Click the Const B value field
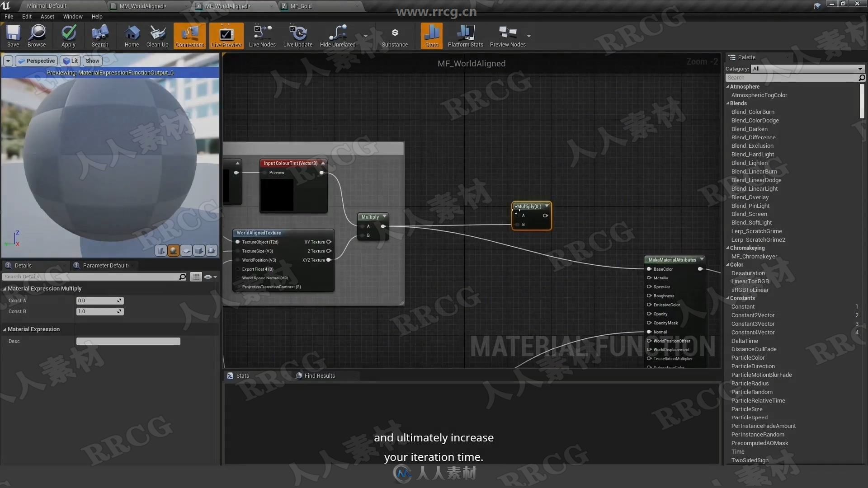868x488 pixels. coord(99,311)
